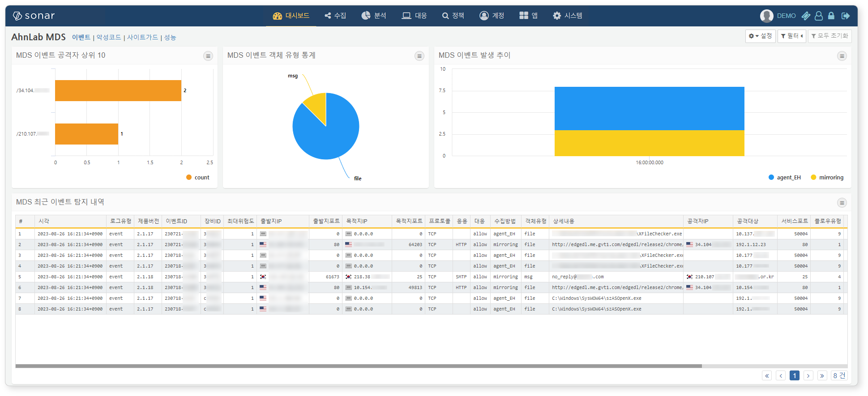868x396 pixels.
Task: Click the sonar logo
Action: pos(34,16)
